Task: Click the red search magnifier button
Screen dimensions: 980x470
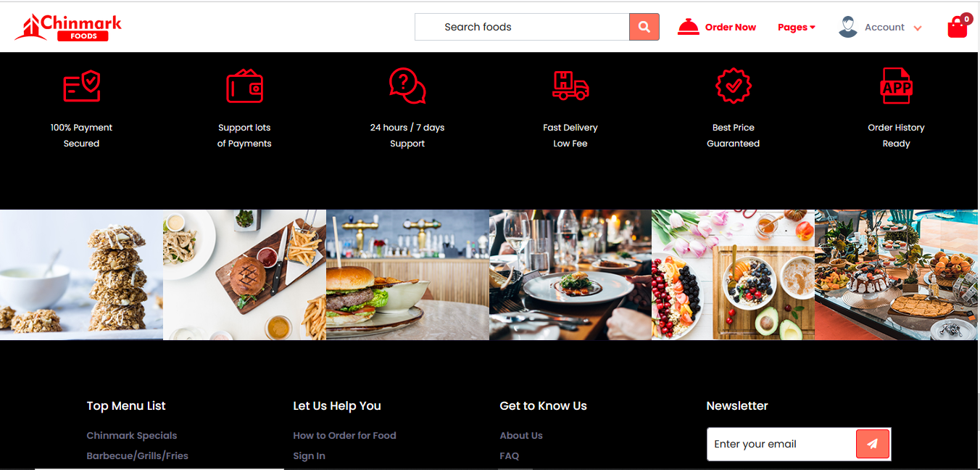Action: click(644, 27)
